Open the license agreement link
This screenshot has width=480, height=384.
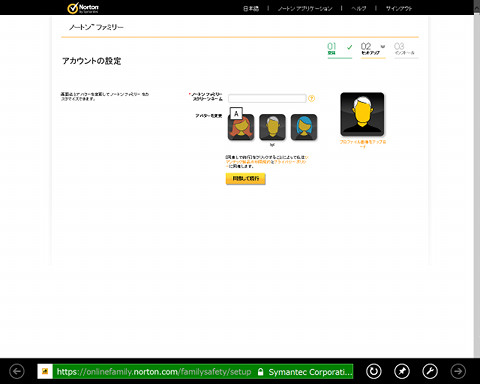(248, 162)
